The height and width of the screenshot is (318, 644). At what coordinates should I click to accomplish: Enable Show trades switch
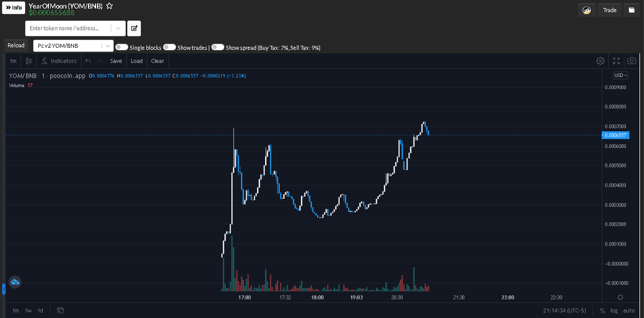[x=170, y=48]
